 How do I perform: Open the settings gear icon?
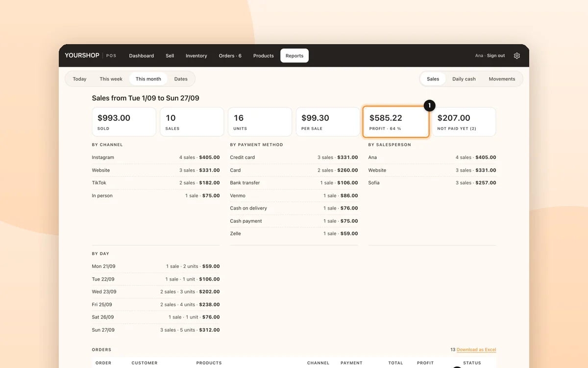[516, 56]
